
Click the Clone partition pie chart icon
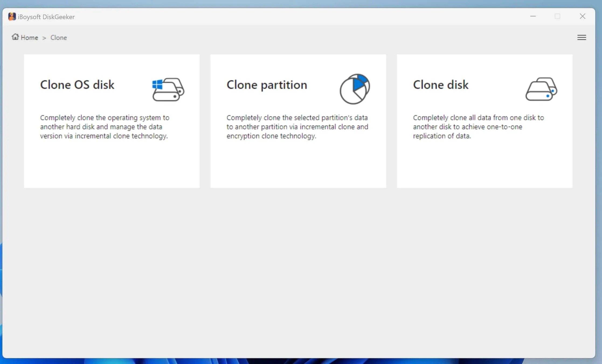(355, 89)
